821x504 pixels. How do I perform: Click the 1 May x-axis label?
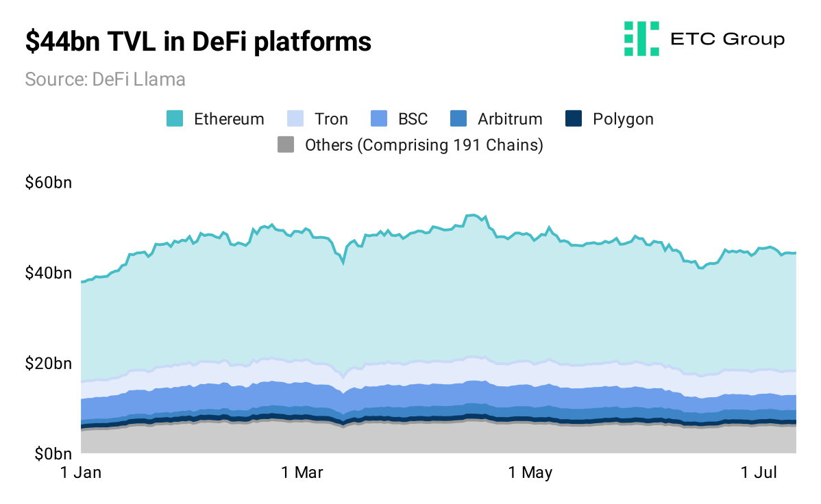pyautogui.click(x=530, y=473)
